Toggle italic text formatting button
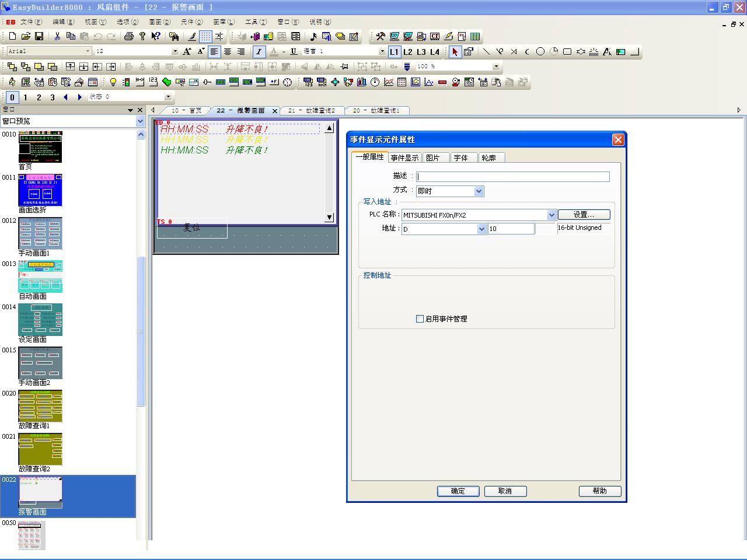 coord(259,51)
